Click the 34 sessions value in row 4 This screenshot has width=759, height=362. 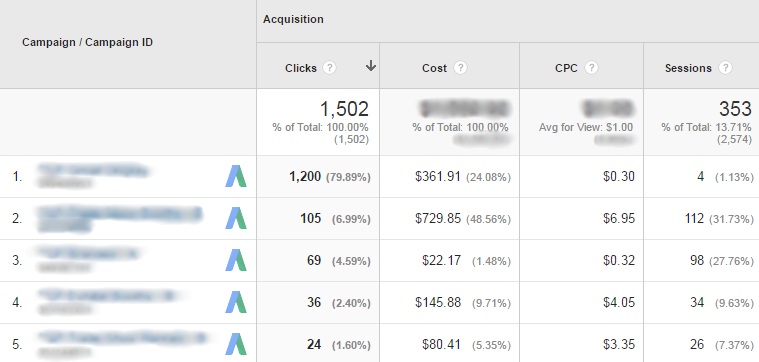pyautogui.click(x=697, y=302)
